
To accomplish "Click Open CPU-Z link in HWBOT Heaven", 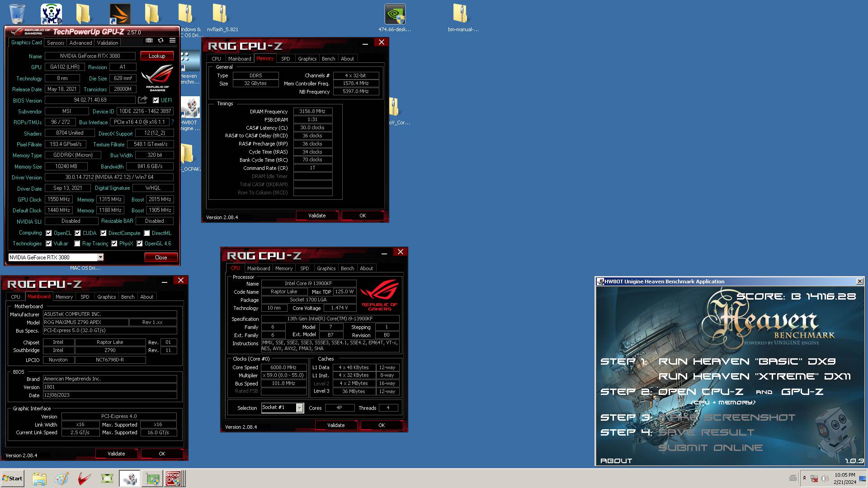I will pos(700,392).
